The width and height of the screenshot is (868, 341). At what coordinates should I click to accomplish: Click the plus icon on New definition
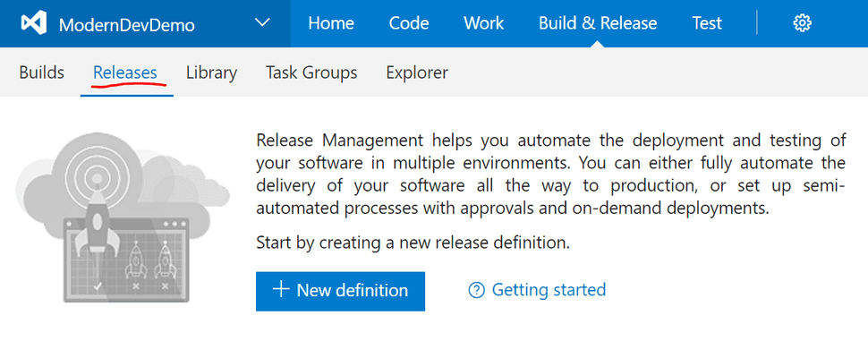click(x=281, y=289)
